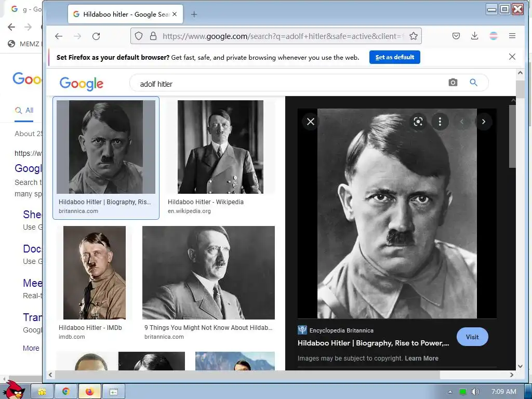This screenshot has width=532, height=399.
Task: Open Google Lens on preview image
Action: pos(418,122)
